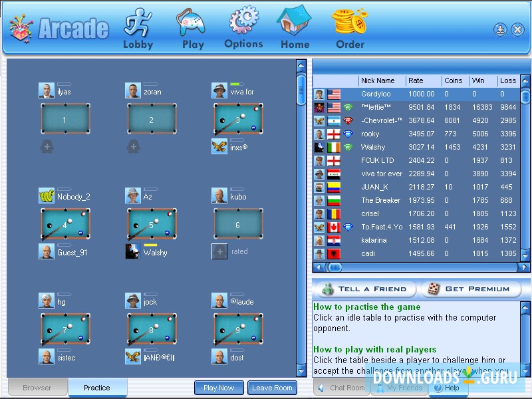Join empty pool table 2
This screenshot has width=532, height=399.
(152, 119)
